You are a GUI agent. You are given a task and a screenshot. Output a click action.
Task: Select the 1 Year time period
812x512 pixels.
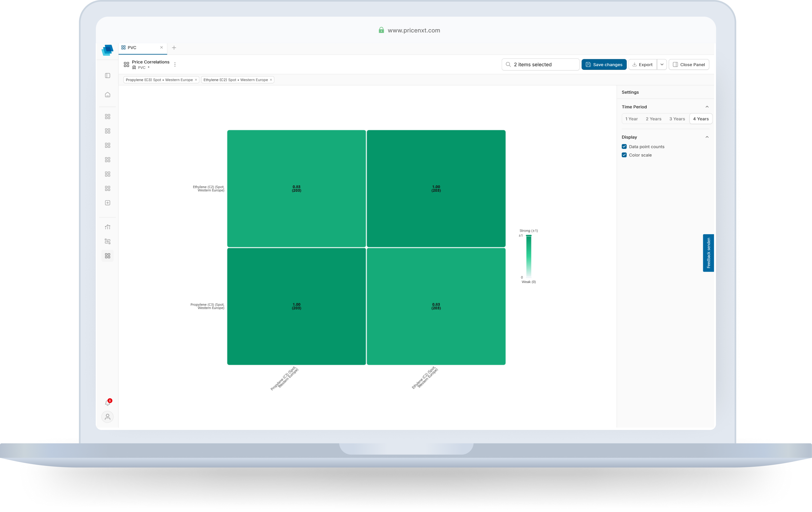(x=632, y=119)
